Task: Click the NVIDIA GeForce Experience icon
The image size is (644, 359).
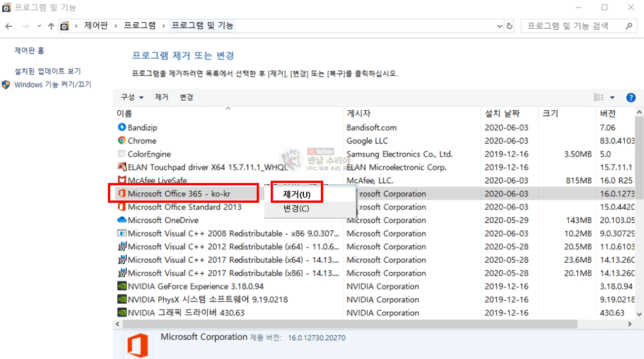Action: (121, 286)
